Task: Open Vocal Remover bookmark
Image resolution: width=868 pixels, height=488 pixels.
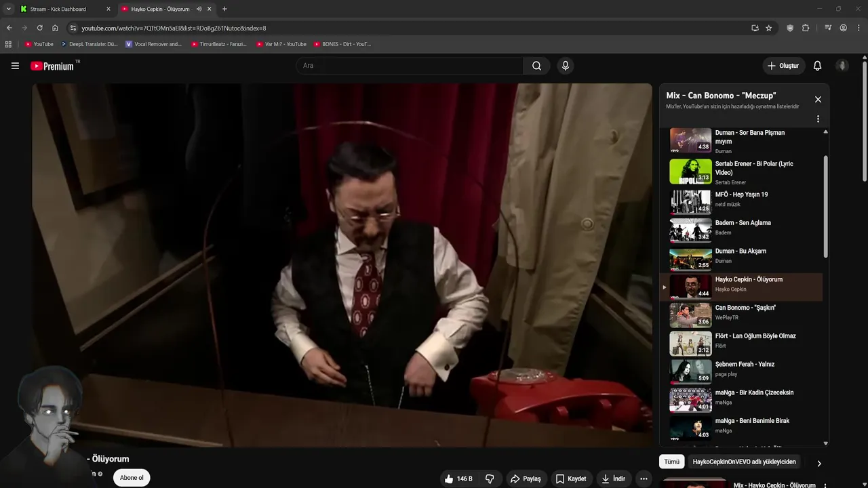Action: [153, 44]
